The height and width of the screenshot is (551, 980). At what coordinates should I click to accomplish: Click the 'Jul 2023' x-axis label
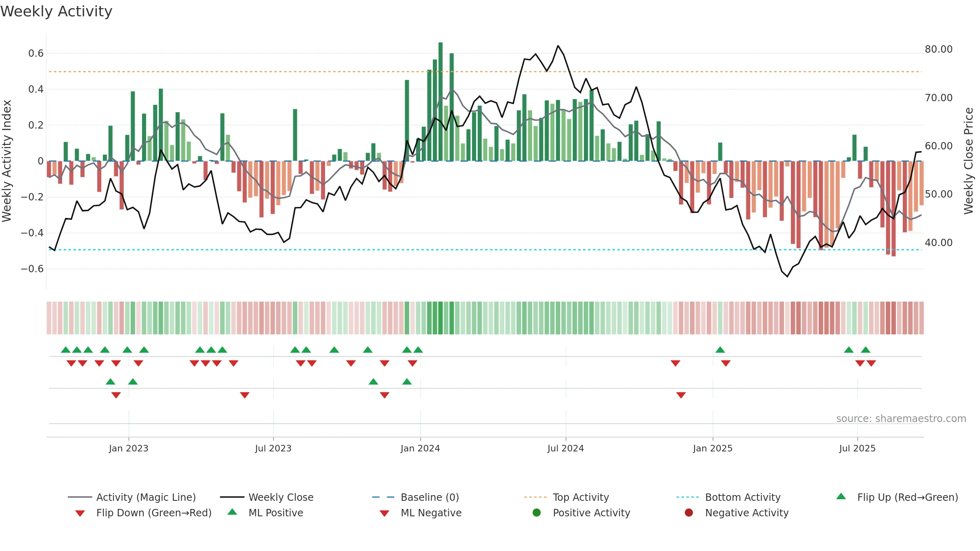coord(273,449)
